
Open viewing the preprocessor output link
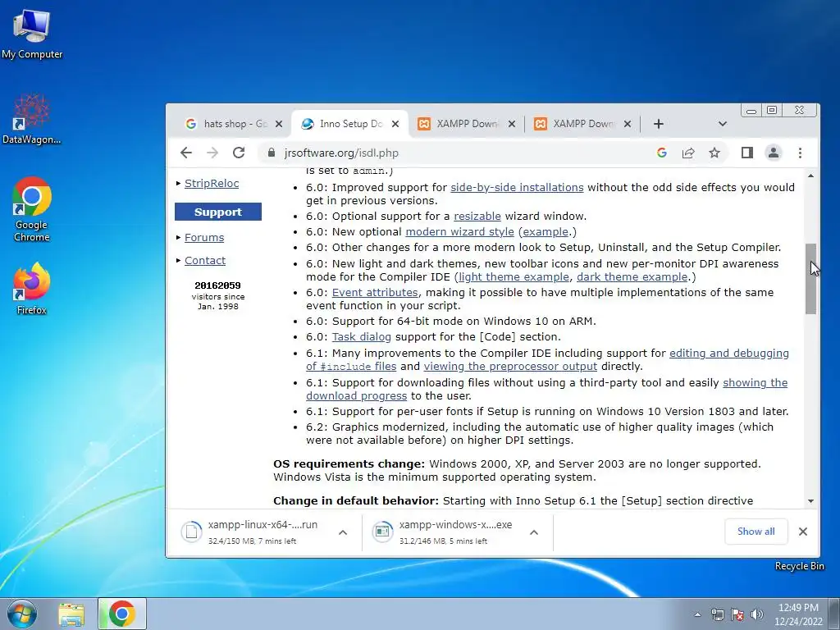510,367
